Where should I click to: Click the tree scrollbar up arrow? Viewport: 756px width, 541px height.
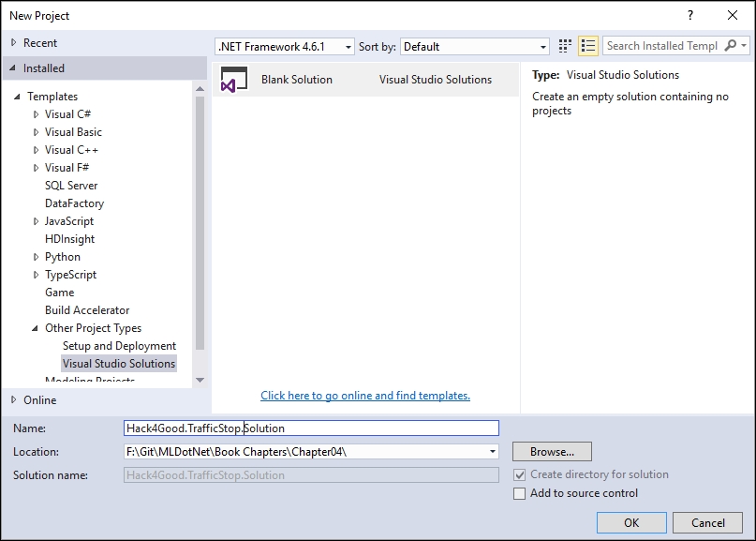(200, 89)
